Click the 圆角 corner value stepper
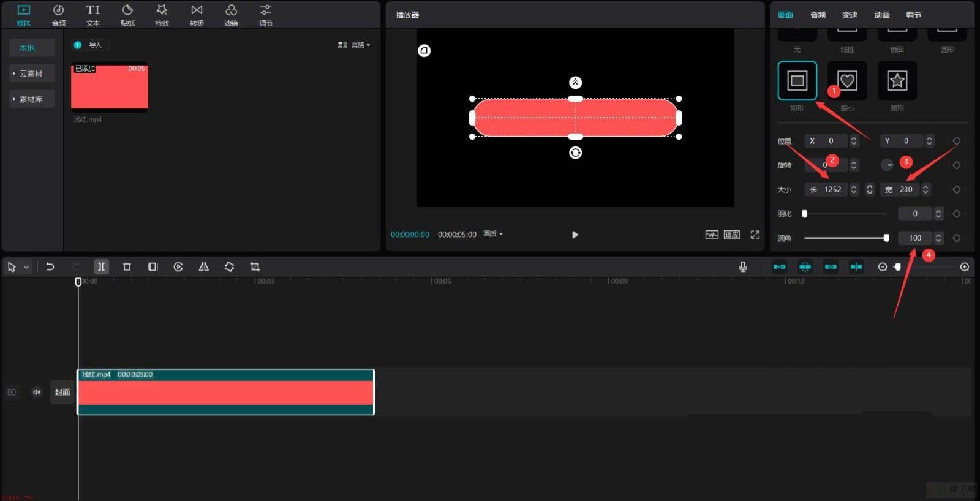This screenshot has height=501, width=980. (x=938, y=238)
